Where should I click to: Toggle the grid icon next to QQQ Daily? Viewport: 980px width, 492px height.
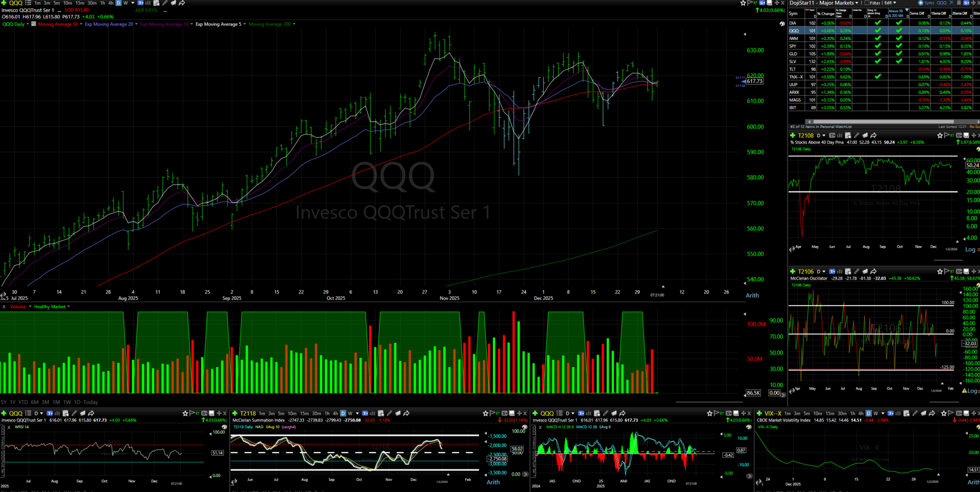[34, 24]
